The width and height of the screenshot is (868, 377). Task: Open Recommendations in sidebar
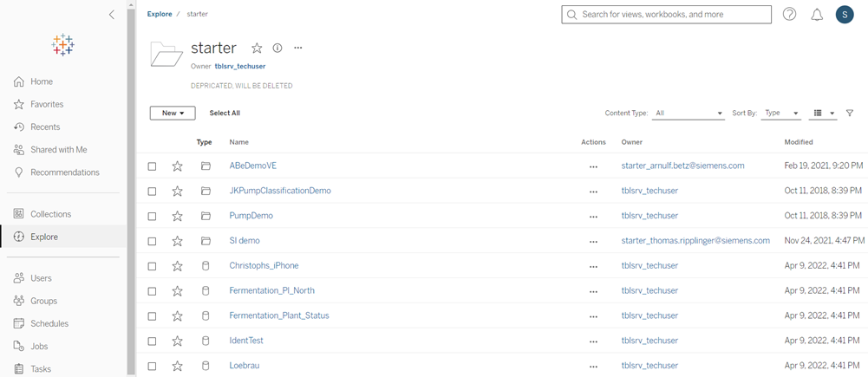(x=63, y=172)
